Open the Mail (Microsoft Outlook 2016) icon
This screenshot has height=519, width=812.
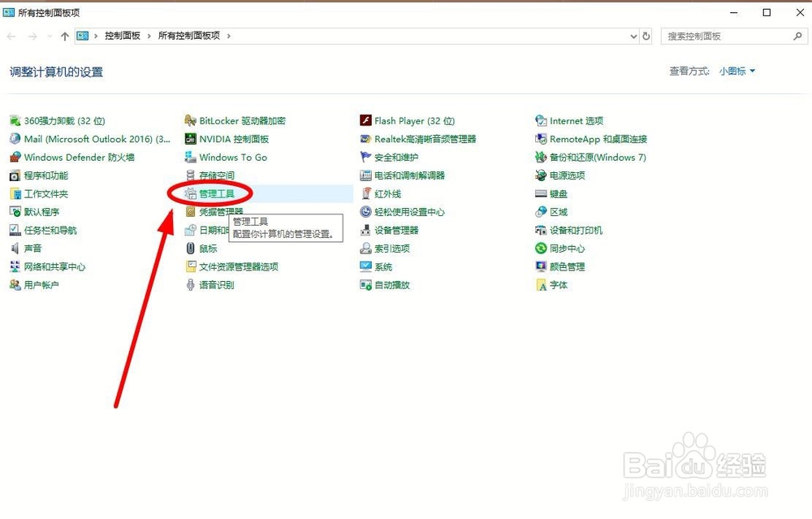click(x=15, y=139)
